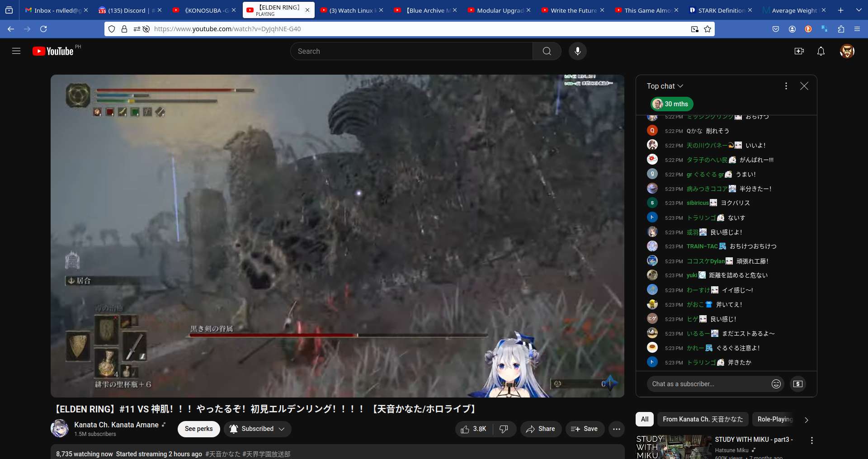Screen dimensions: 868x459
Task: Open Firefox account icon in toolbar
Action: [x=792, y=29]
